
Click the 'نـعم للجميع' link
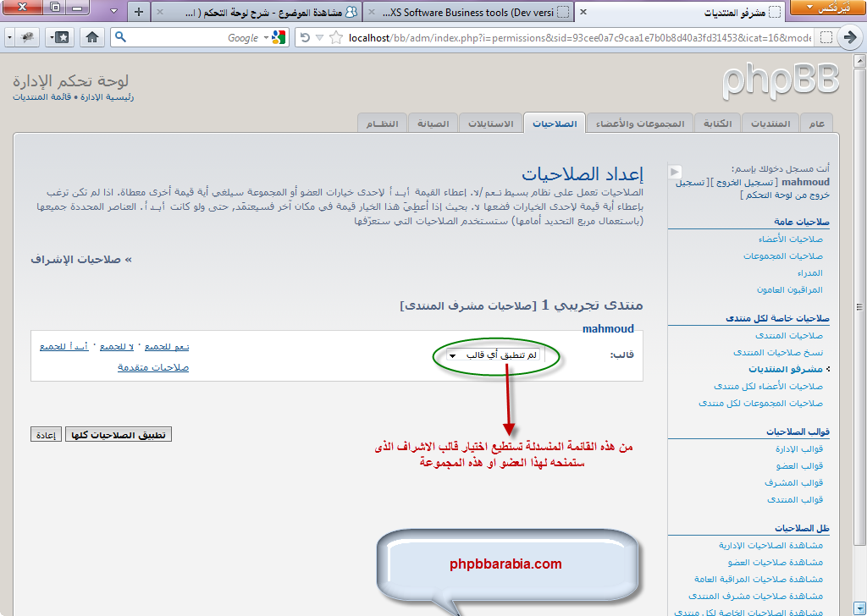click(x=167, y=346)
